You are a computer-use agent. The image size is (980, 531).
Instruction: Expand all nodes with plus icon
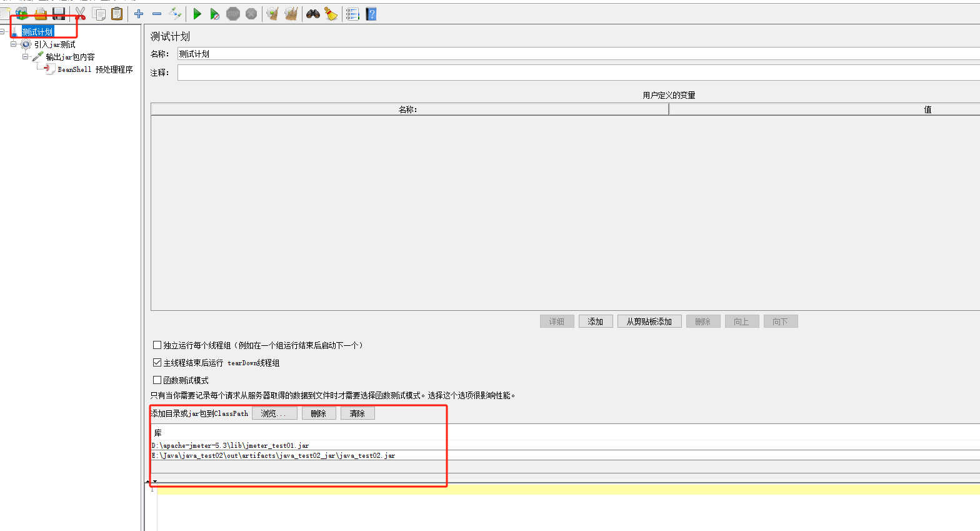pos(139,13)
